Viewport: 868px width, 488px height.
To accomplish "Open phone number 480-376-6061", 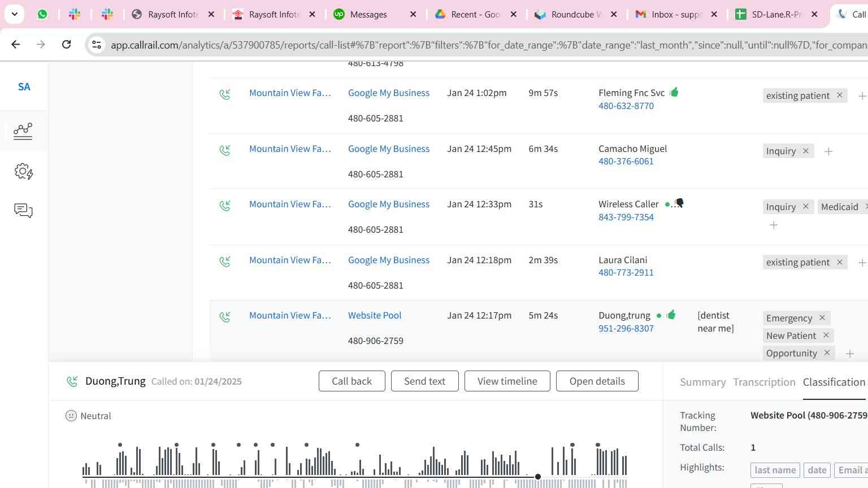I will coord(626,161).
